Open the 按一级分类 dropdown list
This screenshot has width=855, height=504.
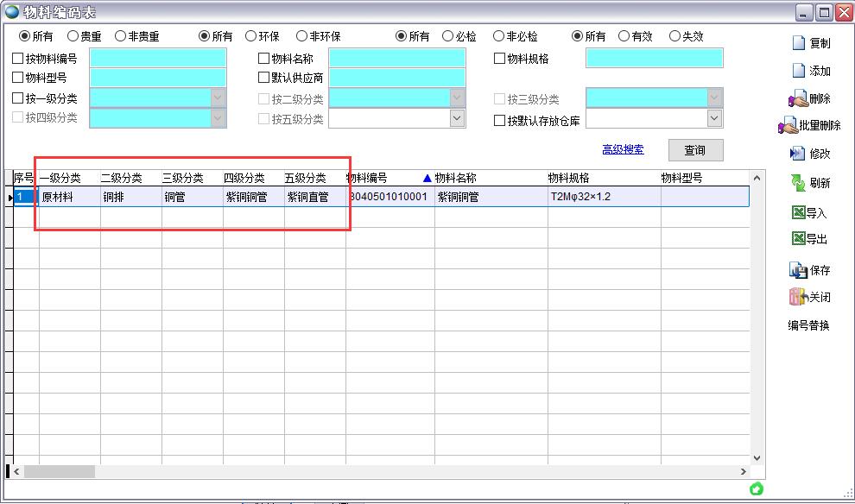click(x=218, y=98)
